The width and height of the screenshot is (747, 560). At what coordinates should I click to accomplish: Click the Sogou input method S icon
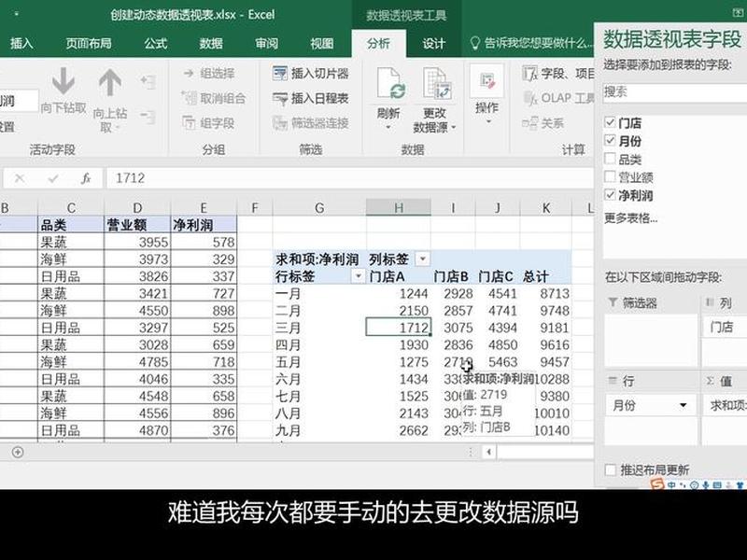point(657,484)
